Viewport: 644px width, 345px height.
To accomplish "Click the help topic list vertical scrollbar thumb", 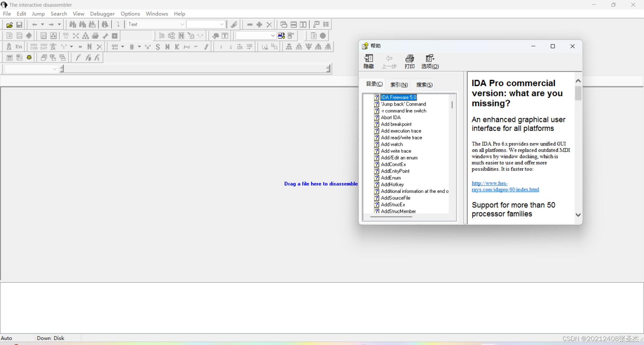I will click(452, 105).
